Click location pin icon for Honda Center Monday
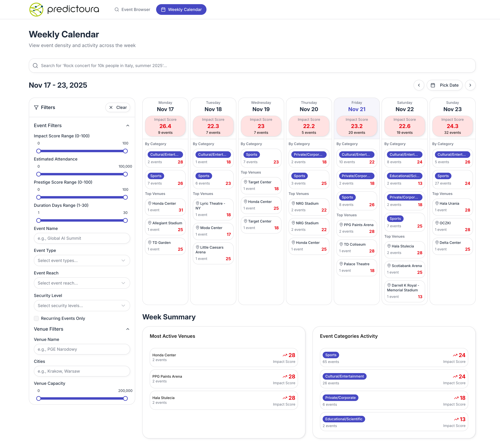Screen dimensions: 500x448 [150, 203]
